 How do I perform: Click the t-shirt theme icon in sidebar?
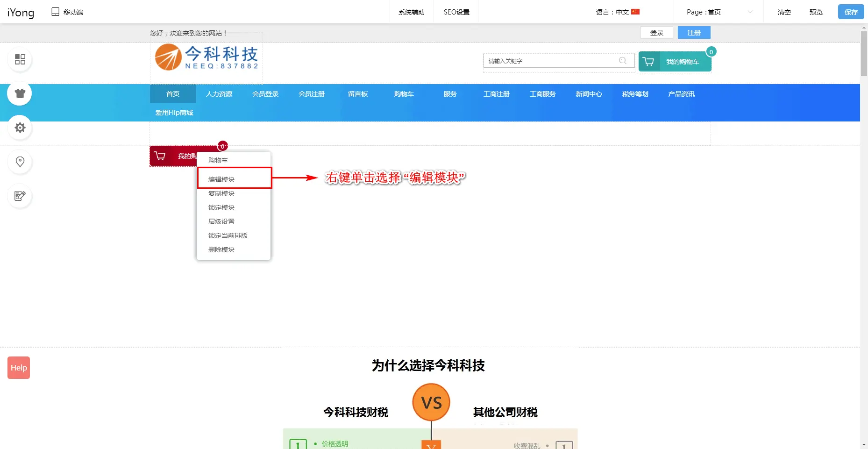20,93
